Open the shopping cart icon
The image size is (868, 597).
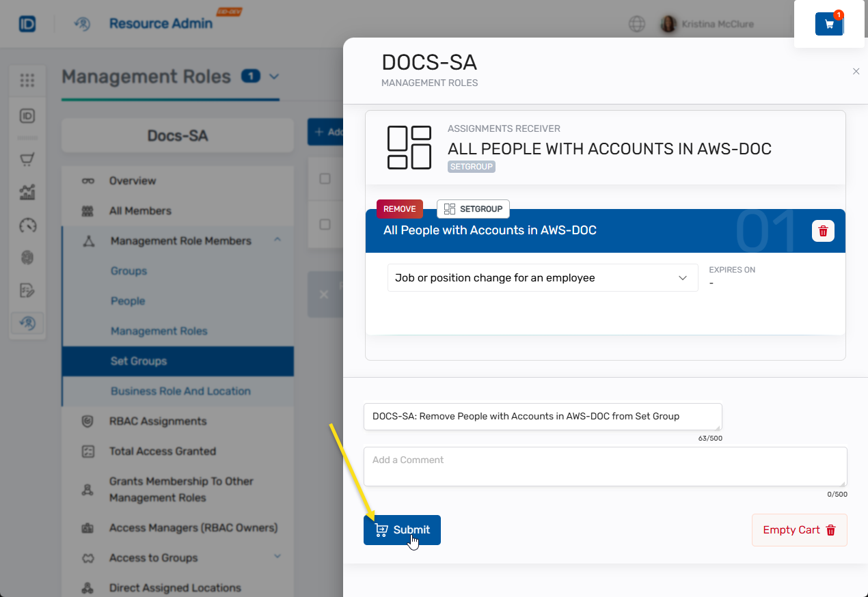[x=829, y=24]
